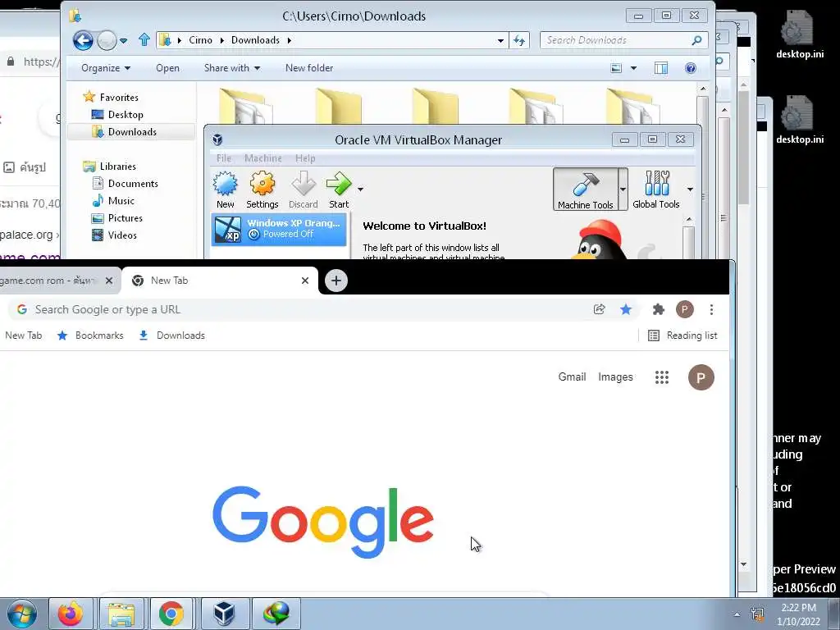The image size is (840, 630).
Task: Close the New Tab Chrome tab
Action: (305, 281)
